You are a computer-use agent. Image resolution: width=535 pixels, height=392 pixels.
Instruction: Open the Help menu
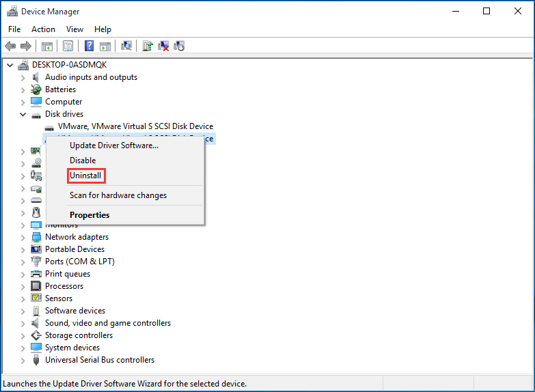point(102,29)
